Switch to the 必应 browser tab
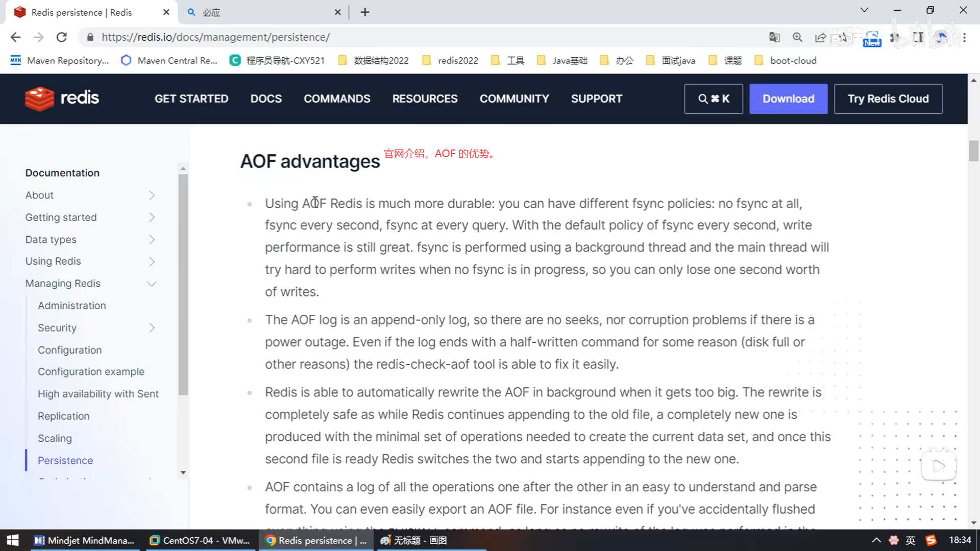The width and height of the screenshot is (980, 551). point(255,12)
